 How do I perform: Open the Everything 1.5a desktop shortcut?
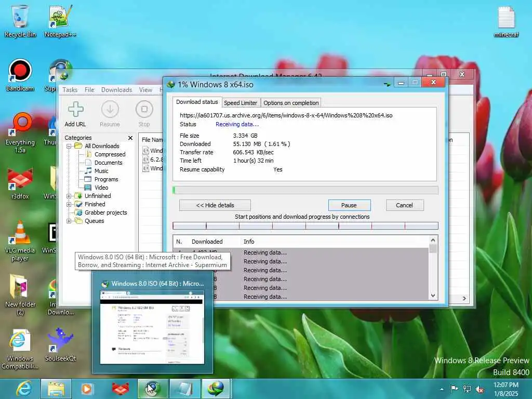click(x=20, y=133)
